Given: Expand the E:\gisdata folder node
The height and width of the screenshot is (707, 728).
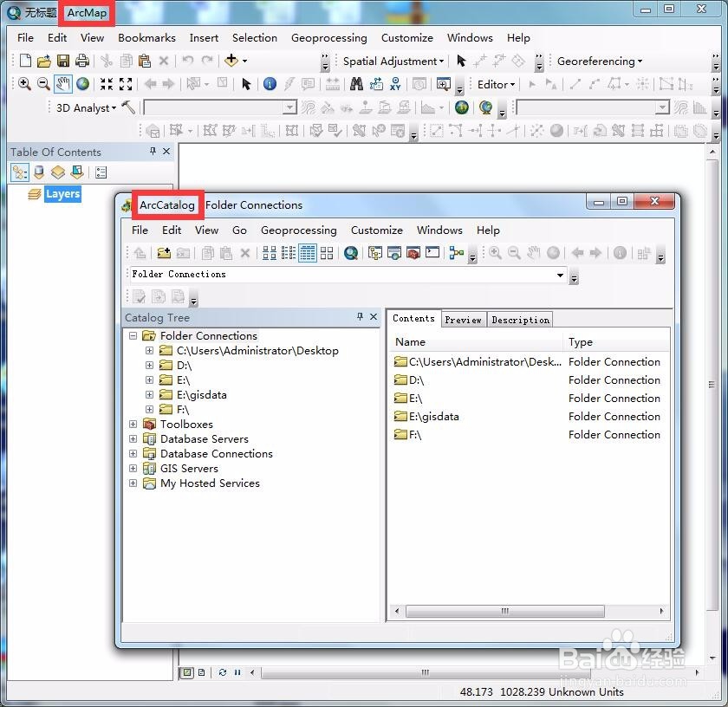Looking at the screenshot, I should 149,394.
